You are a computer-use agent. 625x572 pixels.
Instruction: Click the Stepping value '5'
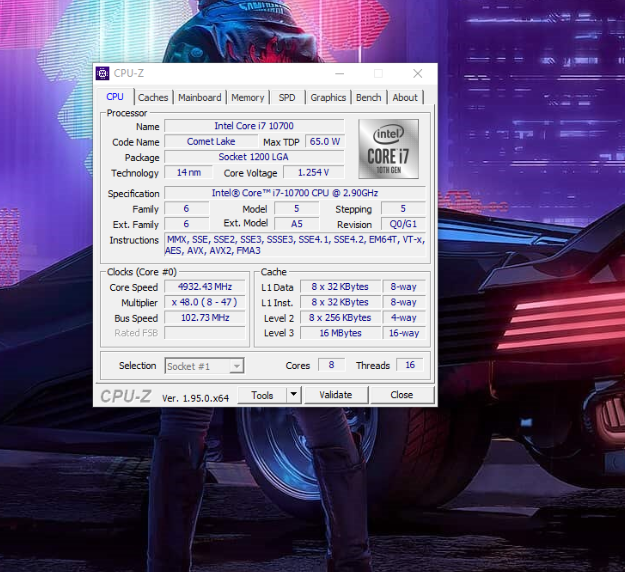click(403, 208)
